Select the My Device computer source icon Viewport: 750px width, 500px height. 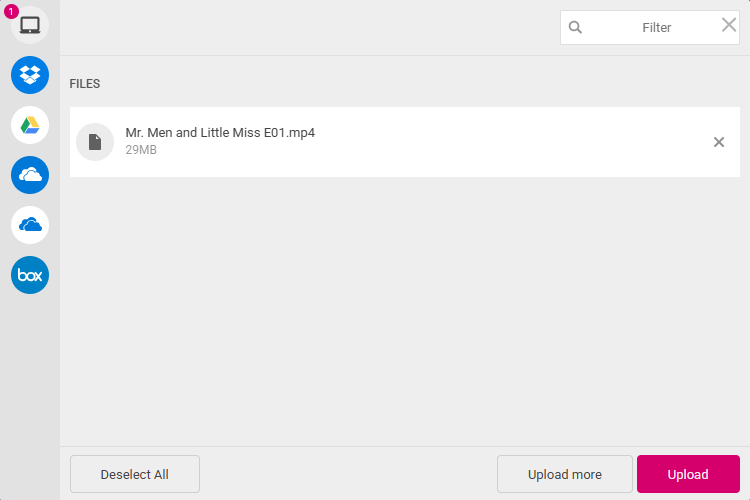(30, 25)
